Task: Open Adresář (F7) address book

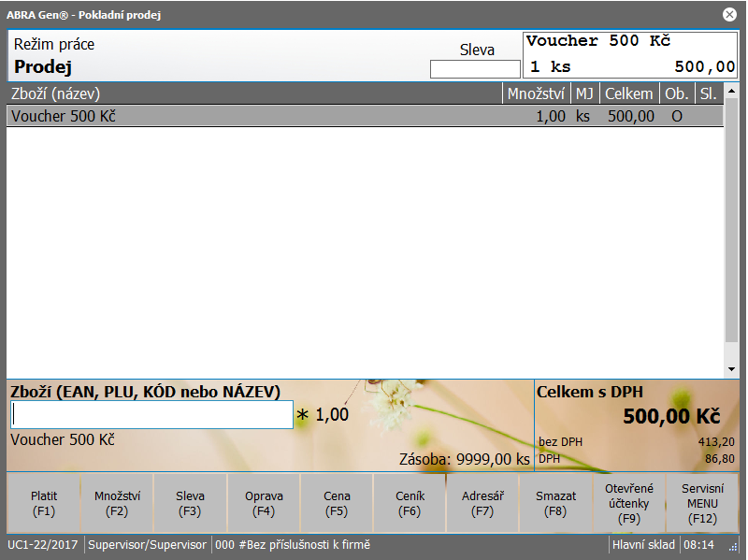Action: (x=482, y=503)
